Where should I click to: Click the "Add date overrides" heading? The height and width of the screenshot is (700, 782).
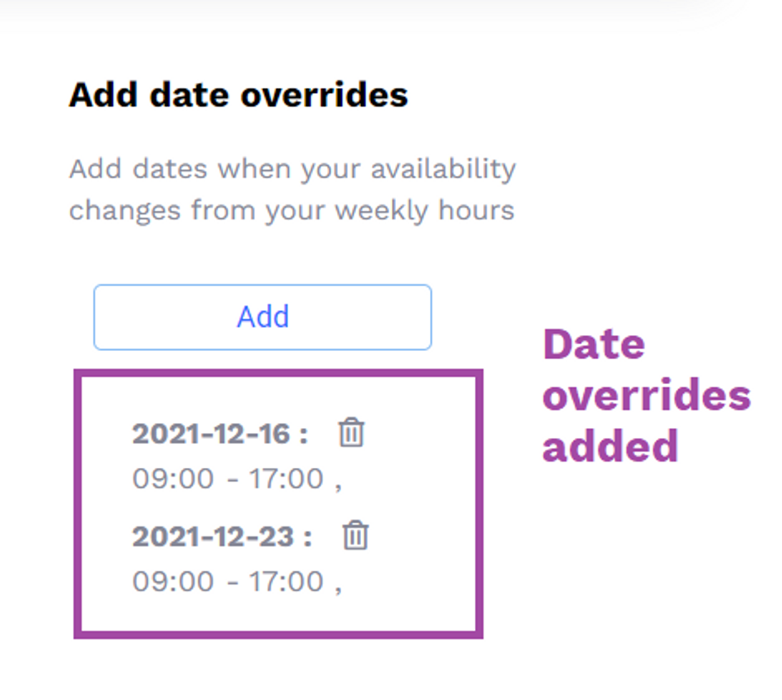click(239, 95)
